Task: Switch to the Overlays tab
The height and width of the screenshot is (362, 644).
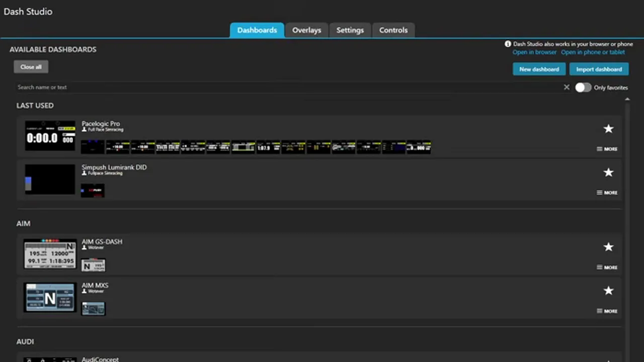Action: tap(306, 30)
